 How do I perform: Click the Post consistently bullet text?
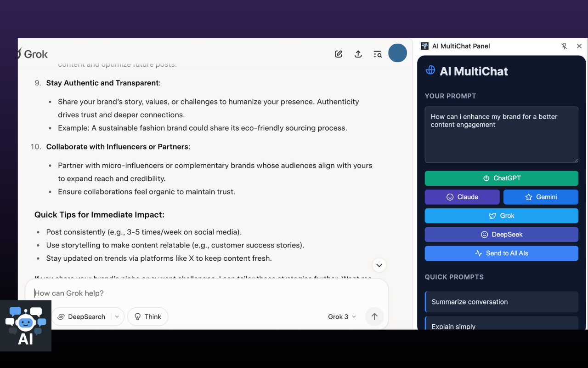[x=144, y=232]
